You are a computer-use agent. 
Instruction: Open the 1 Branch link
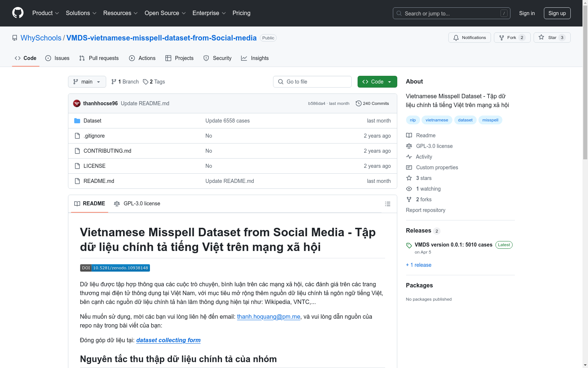[125, 82]
